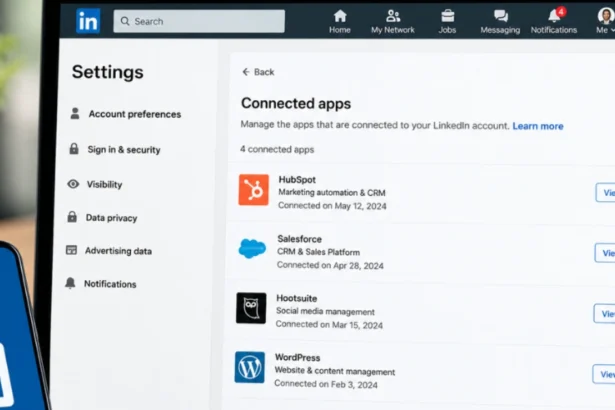Click the Advertising data card icon
Image resolution: width=615 pixels, height=410 pixels.
click(x=71, y=250)
